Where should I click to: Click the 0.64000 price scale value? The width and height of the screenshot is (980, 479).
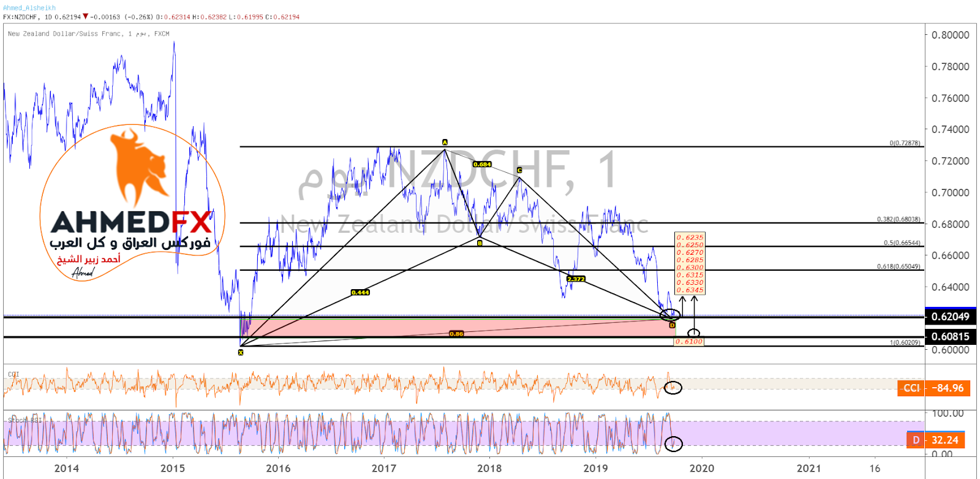click(x=951, y=287)
